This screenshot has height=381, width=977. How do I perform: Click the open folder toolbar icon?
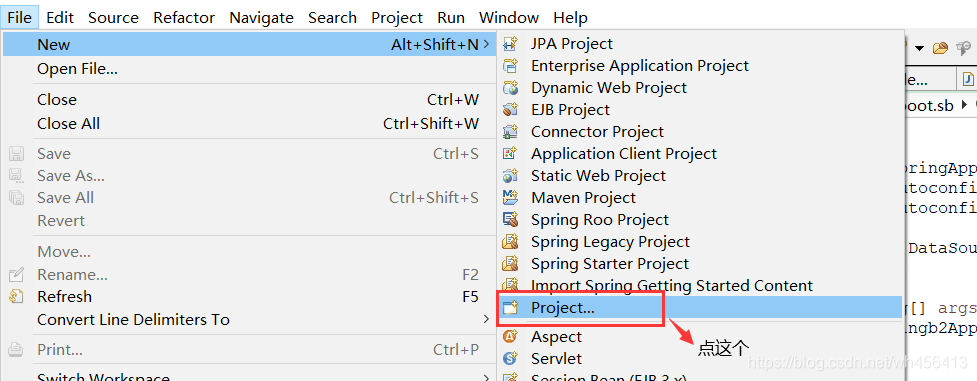pyautogui.click(x=940, y=47)
